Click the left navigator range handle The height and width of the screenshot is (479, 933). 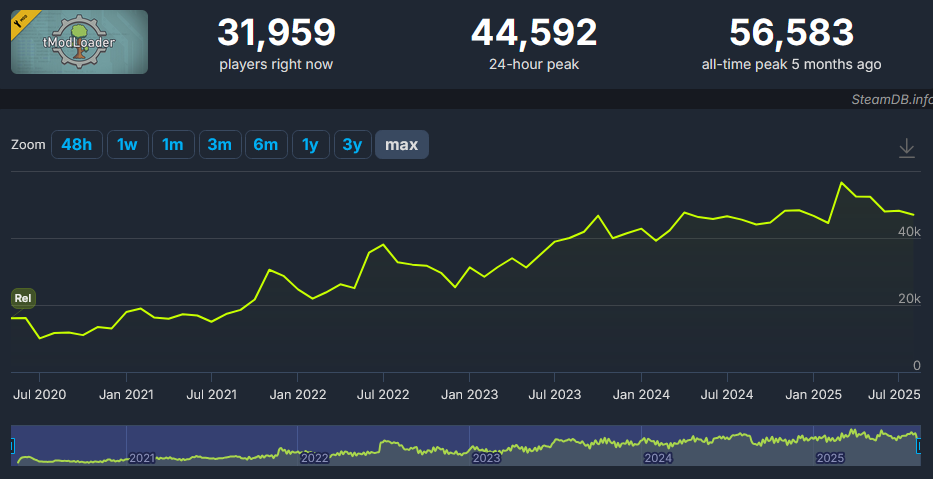pos(12,444)
